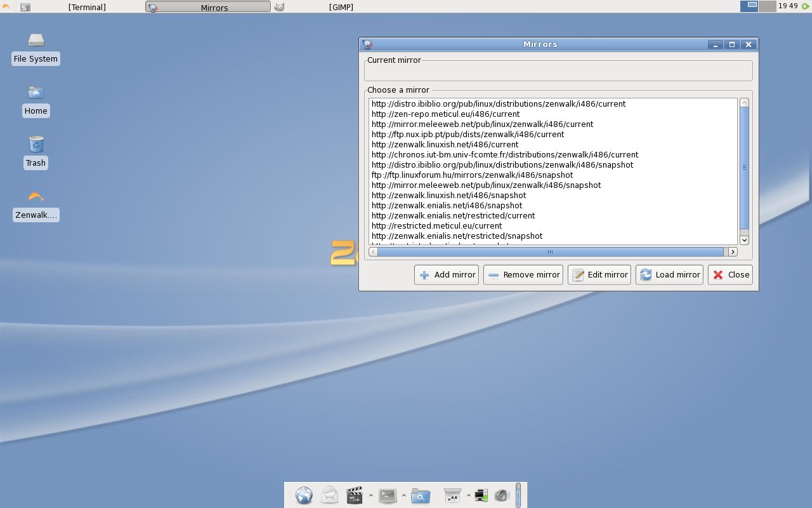Click the volume speaker icon in dock
Image resolution: width=812 pixels, height=508 pixels.
(502, 495)
